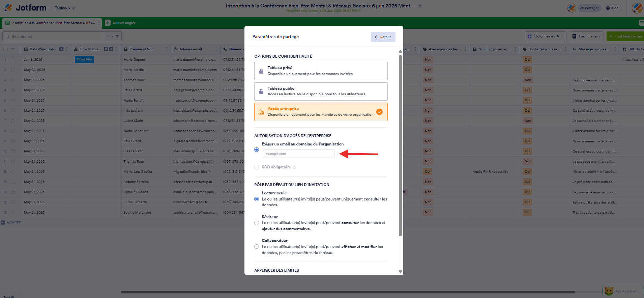Select Lecture seule role radio
Image resolution: width=644 pixels, height=298 pixels.
[257, 199]
